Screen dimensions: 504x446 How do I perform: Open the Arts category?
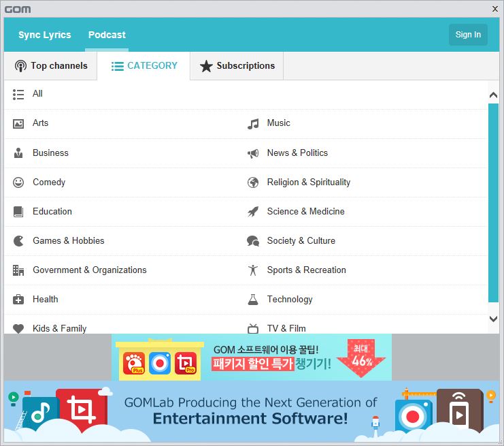[x=41, y=123]
